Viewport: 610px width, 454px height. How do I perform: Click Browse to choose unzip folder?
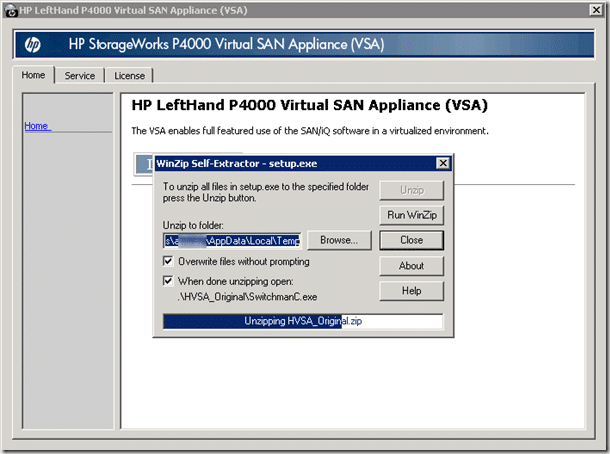339,240
